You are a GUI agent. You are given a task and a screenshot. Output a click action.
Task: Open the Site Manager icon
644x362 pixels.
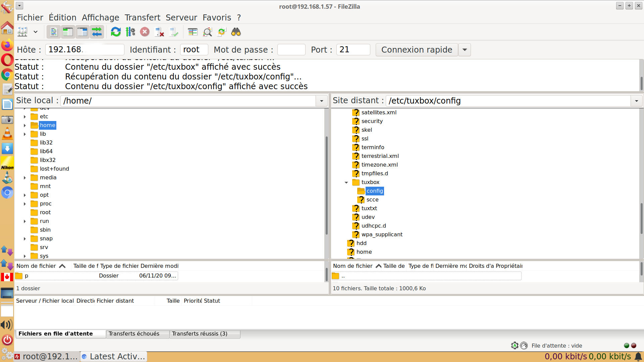[22, 32]
